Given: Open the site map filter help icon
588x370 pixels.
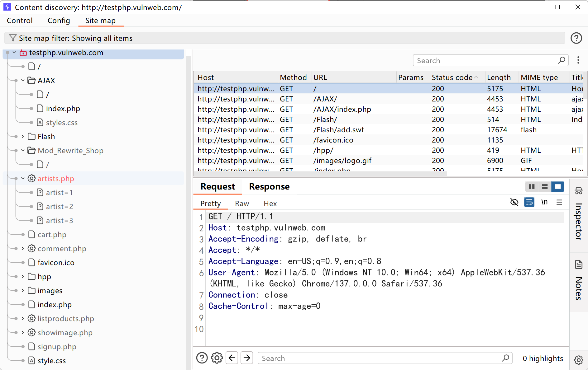Looking at the screenshot, I should [576, 38].
